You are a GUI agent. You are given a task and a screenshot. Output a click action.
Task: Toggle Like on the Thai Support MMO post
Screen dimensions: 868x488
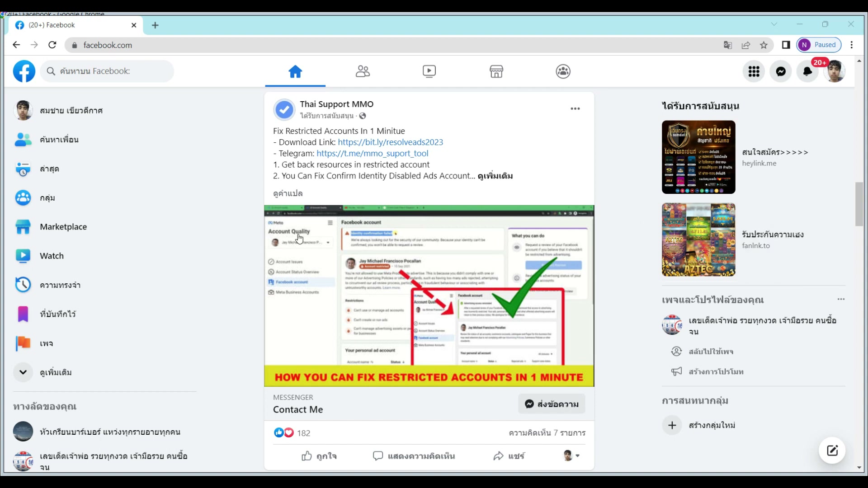[x=319, y=456]
